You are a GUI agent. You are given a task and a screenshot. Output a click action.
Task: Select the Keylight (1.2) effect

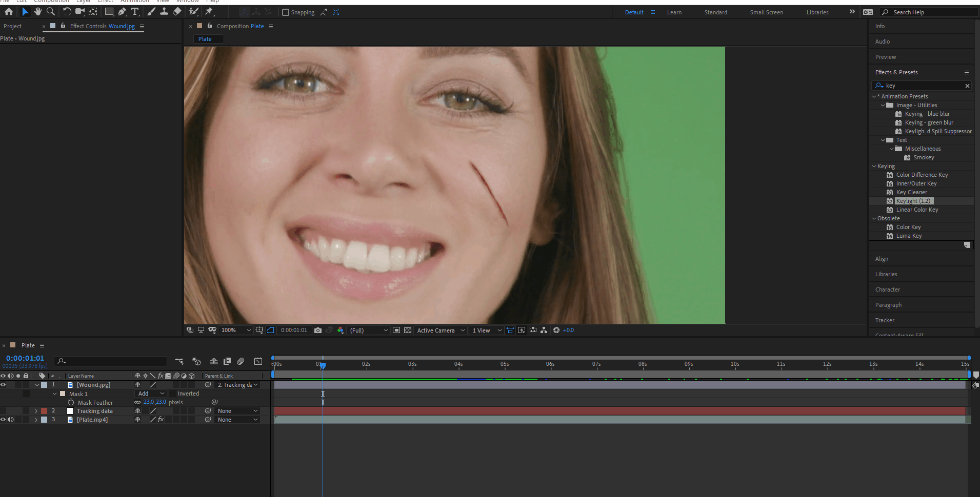pos(913,201)
